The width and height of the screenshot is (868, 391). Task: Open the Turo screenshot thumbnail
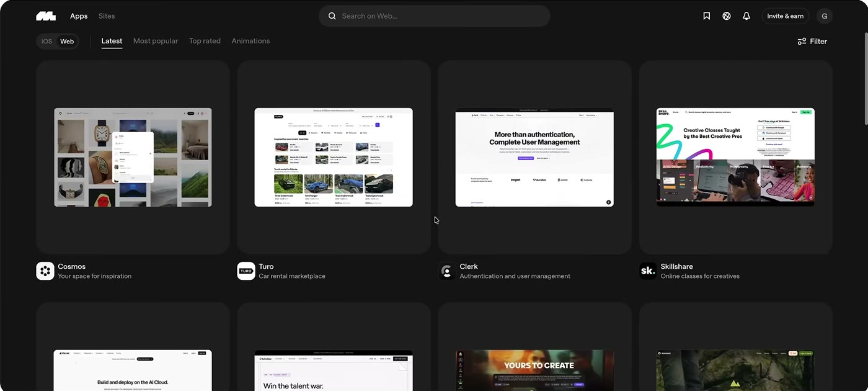pos(334,157)
